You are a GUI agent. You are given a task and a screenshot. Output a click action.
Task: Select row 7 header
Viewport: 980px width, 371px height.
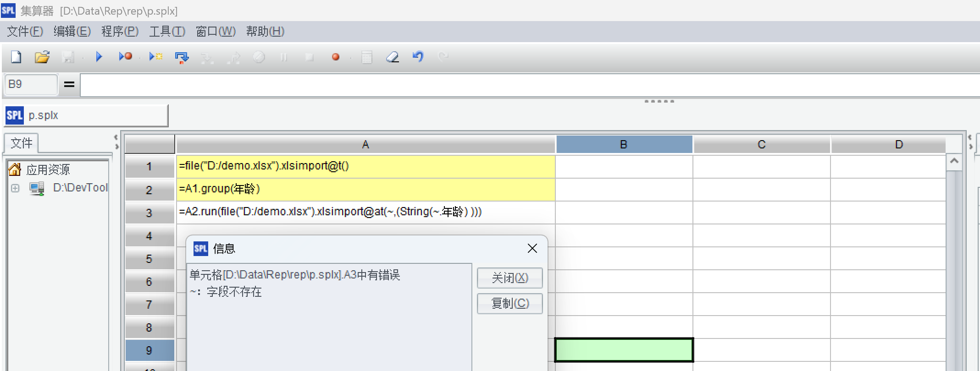tap(149, 304)
